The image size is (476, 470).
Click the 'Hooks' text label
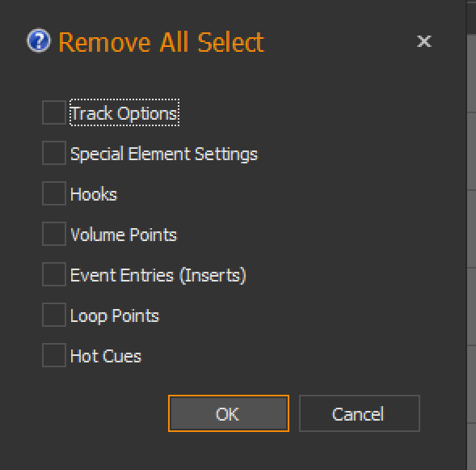click(94, 194)
